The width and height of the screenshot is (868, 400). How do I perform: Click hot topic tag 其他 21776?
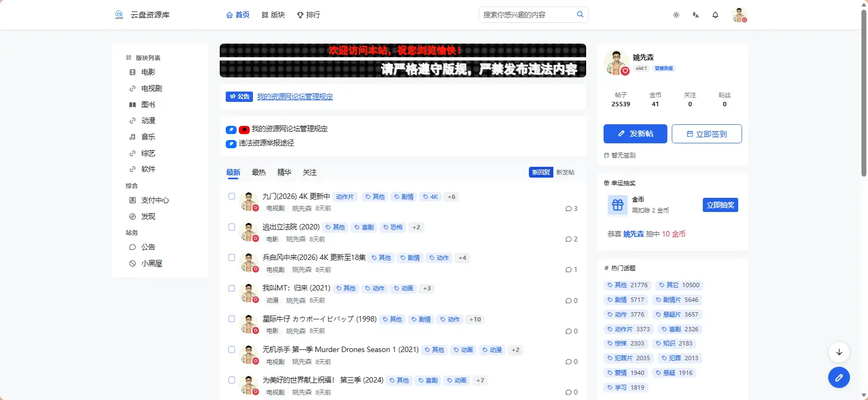pyautogui.click(x=628, y=285)
